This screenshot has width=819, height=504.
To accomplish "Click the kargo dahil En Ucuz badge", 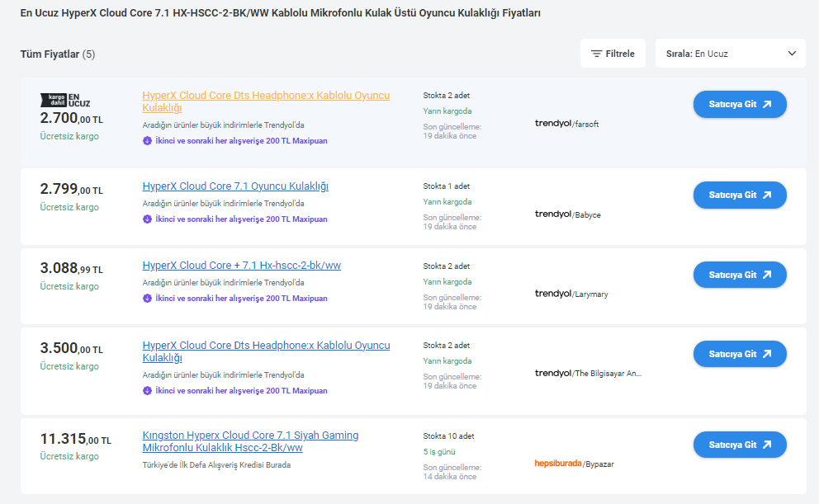I will click(65, 100).
